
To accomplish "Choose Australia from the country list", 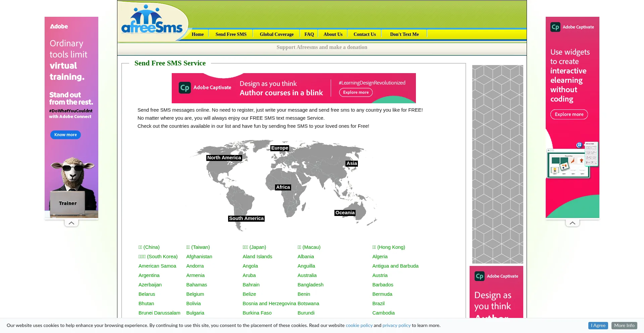I will pos(307,275).
